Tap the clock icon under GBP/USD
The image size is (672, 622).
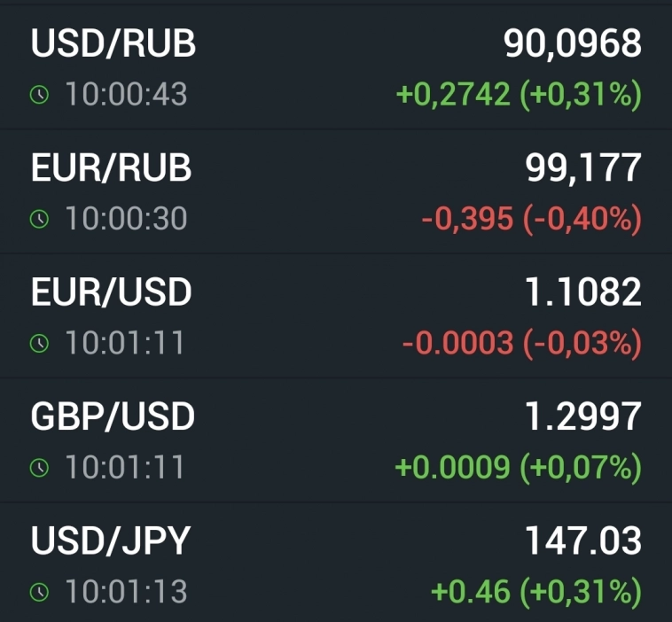pos(39,468)
